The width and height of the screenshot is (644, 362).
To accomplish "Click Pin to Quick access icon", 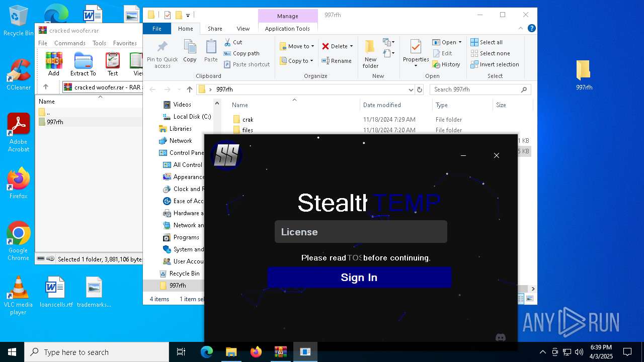I will 163,54.
